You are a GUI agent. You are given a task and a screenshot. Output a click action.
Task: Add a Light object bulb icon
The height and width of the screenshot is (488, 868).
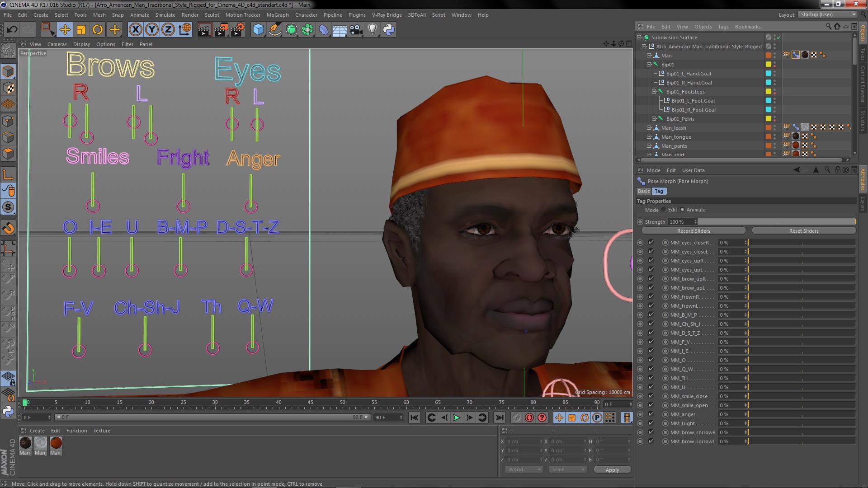372,30
